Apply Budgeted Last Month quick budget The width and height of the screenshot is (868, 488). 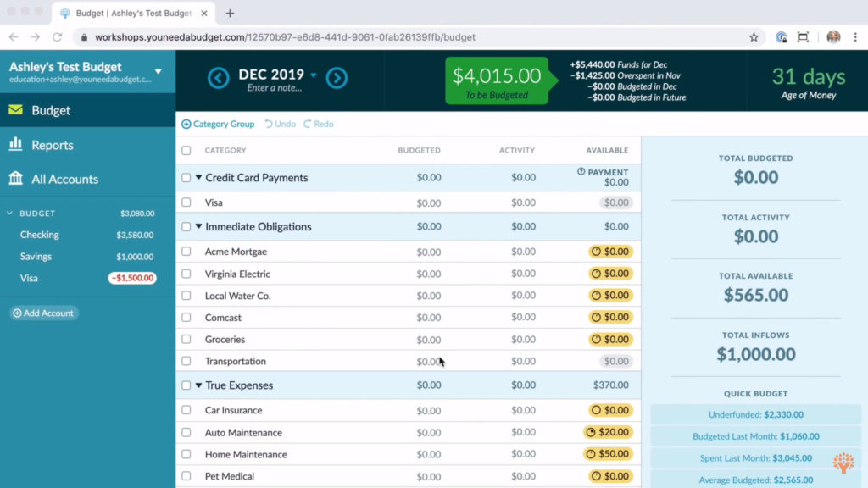point(755,436)
